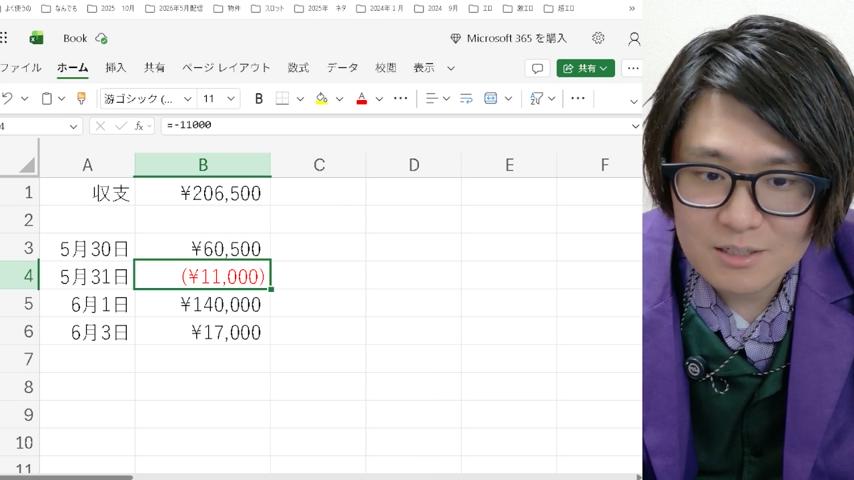Screen dimensions: 854x480
Task: Open the comments speech bubble
Action: coord(537,68)
